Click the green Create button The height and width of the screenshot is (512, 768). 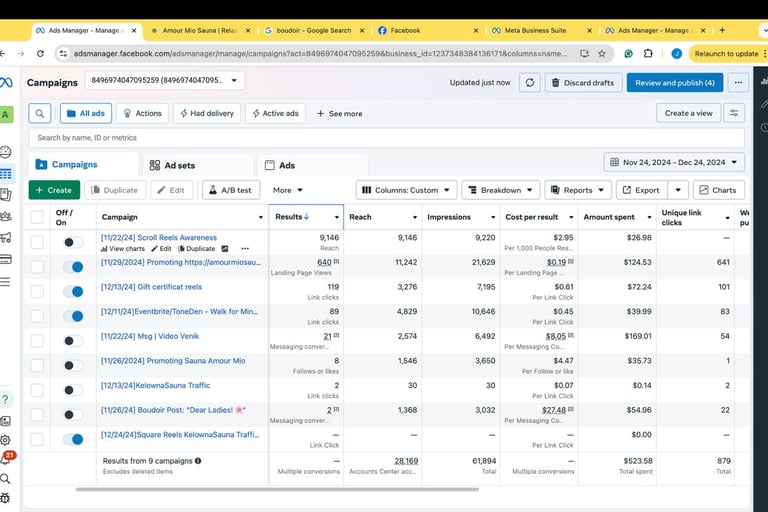click(54, 190)
